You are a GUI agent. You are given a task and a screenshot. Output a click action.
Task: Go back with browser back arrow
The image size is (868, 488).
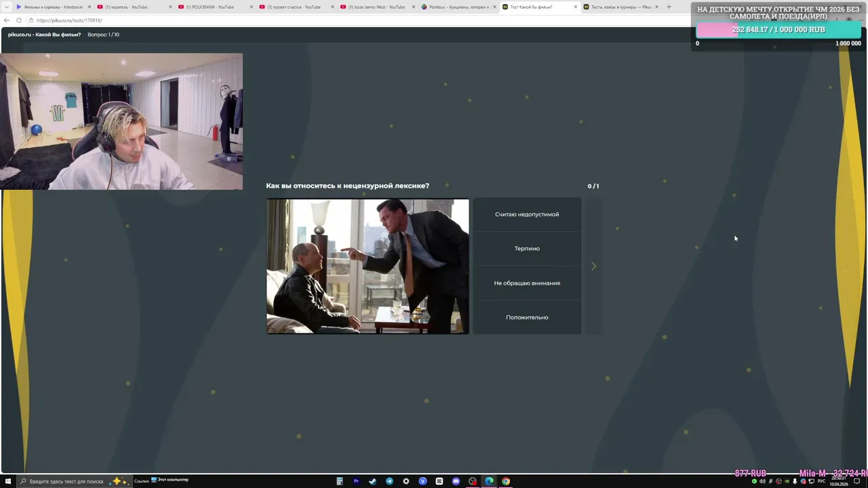(x=7, y=20)
